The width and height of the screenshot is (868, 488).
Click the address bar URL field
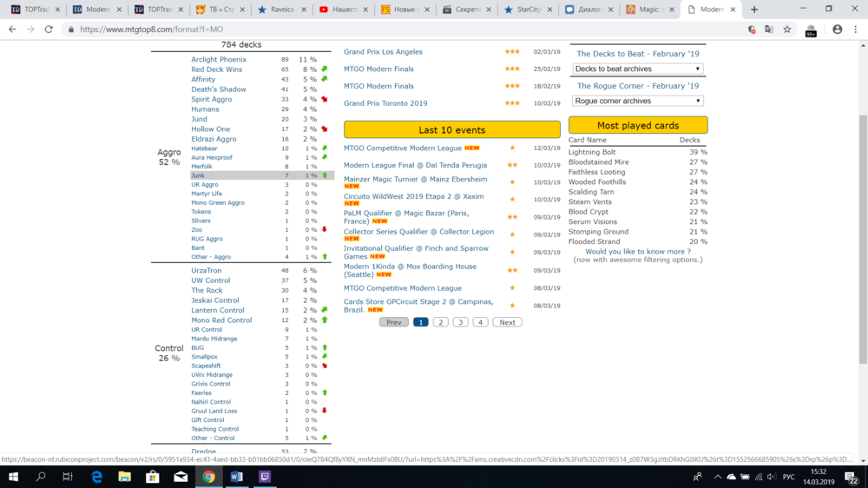tap(391, 29)
